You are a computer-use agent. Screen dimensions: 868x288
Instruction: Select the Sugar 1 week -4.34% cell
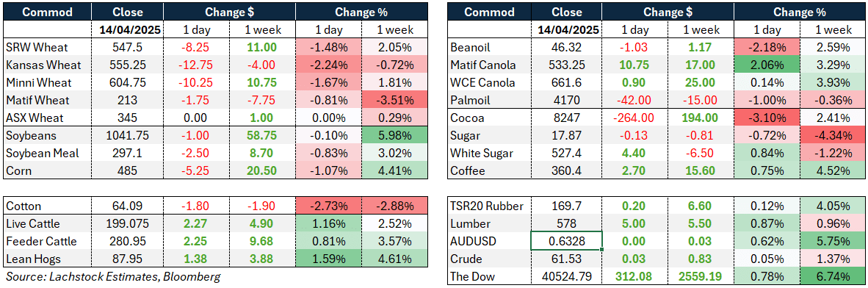[834, 135]
